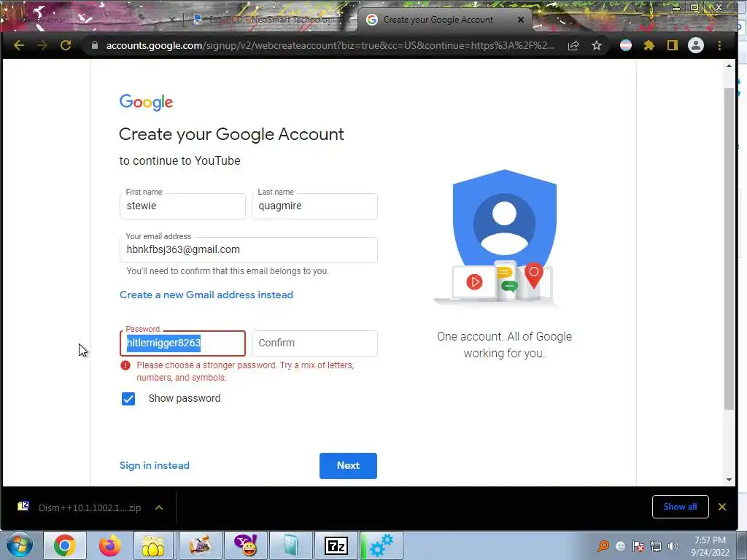Click the scrollbar up arrow
This screenshot has height=560, width=747.
point(729,66)
